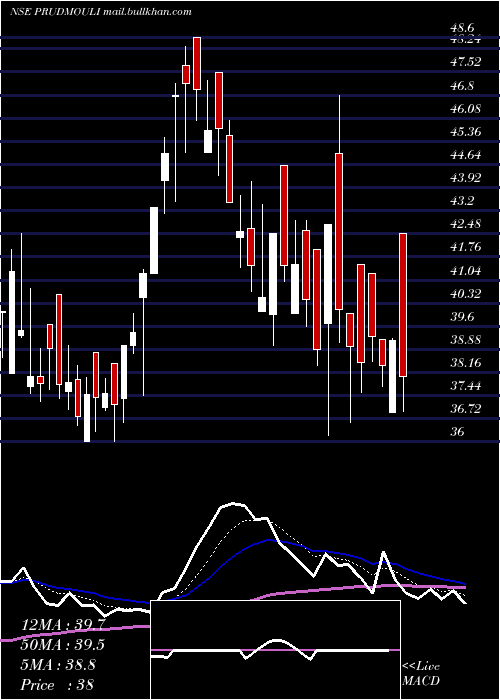Select the 46.8 price axis label
500x700 pixels.
coord(462,85)
